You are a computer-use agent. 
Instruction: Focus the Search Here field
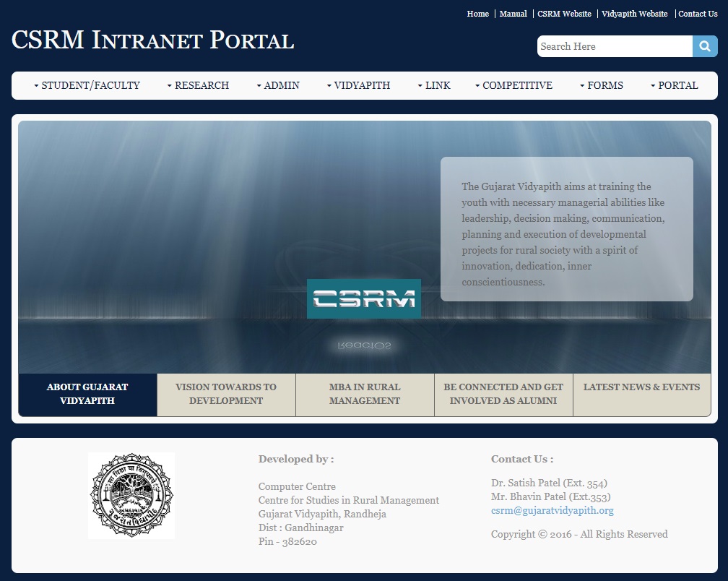pos(615,46)
